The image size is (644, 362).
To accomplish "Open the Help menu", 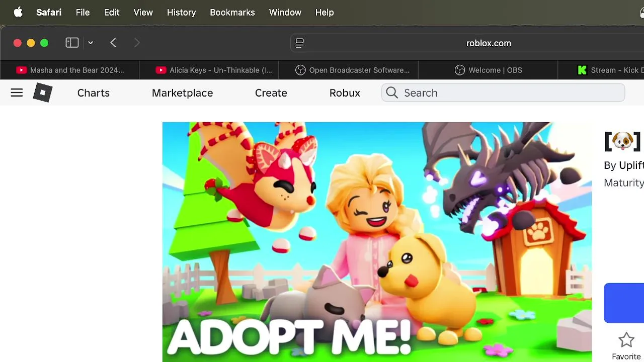I will pos(325,13).
